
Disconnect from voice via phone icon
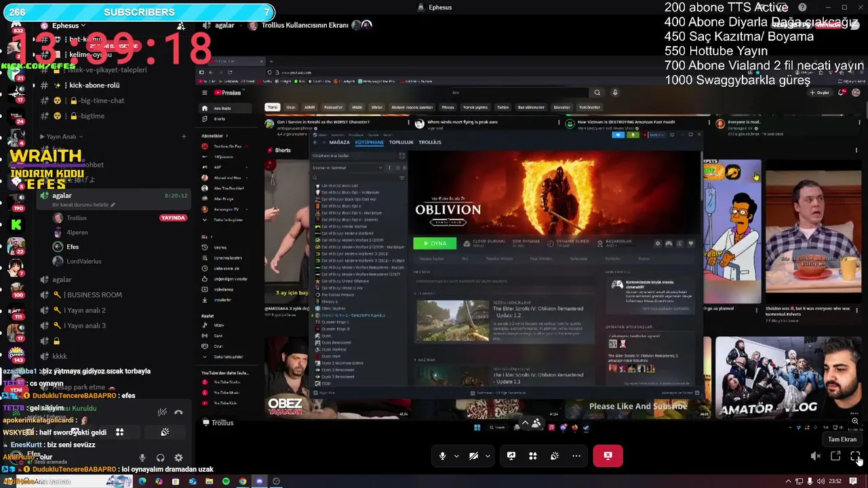point(178,412)
